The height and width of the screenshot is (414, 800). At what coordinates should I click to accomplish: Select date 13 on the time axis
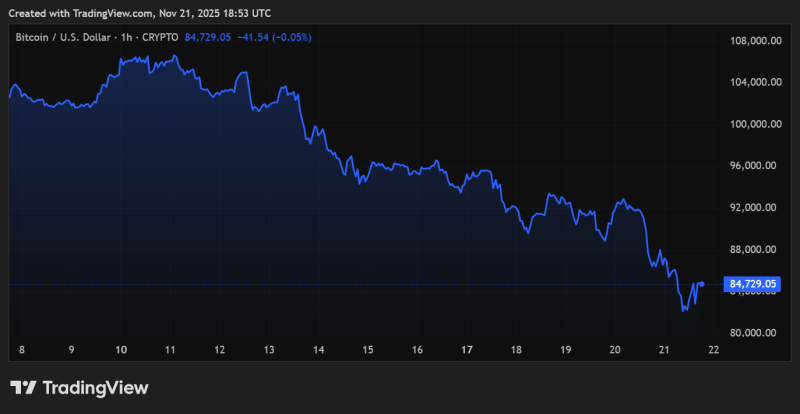pos(268,350)
